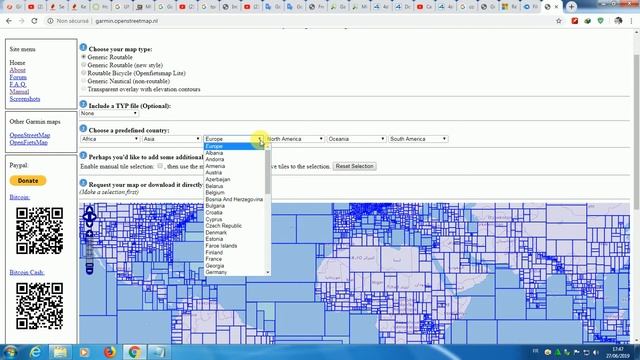
Task: Open the Oceania country dropdown
Action: click(356, 139)
